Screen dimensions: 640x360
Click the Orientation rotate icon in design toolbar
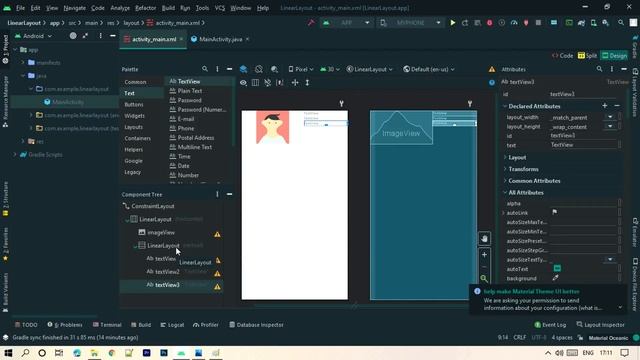[x=259, y=69]
